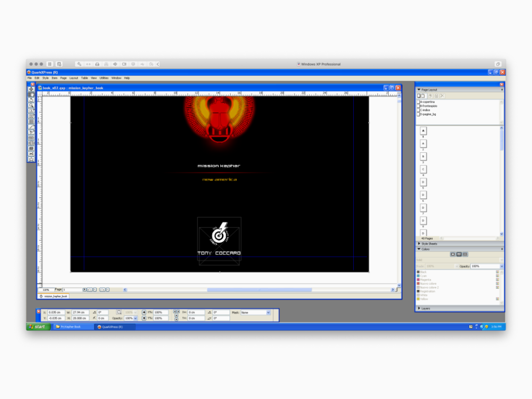Open Opacity dropdown in Measurements palette
Screen dimensions: 532x399
[x=136, y=318]
